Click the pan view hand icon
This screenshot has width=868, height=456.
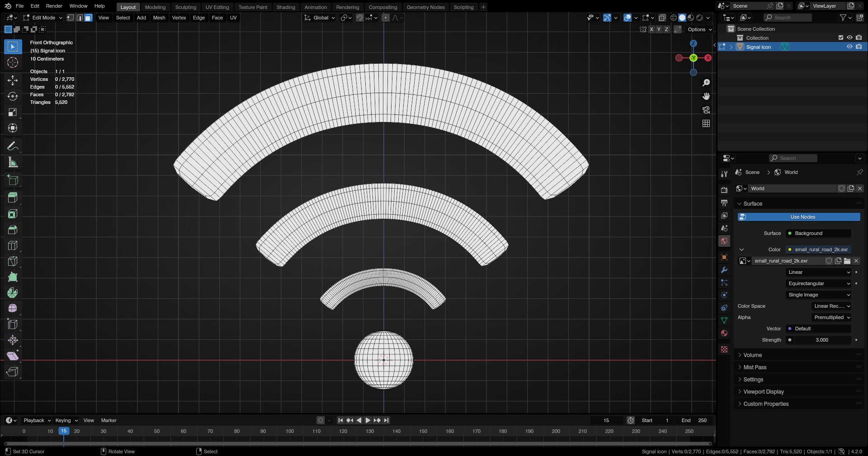[x=706, y=96]
